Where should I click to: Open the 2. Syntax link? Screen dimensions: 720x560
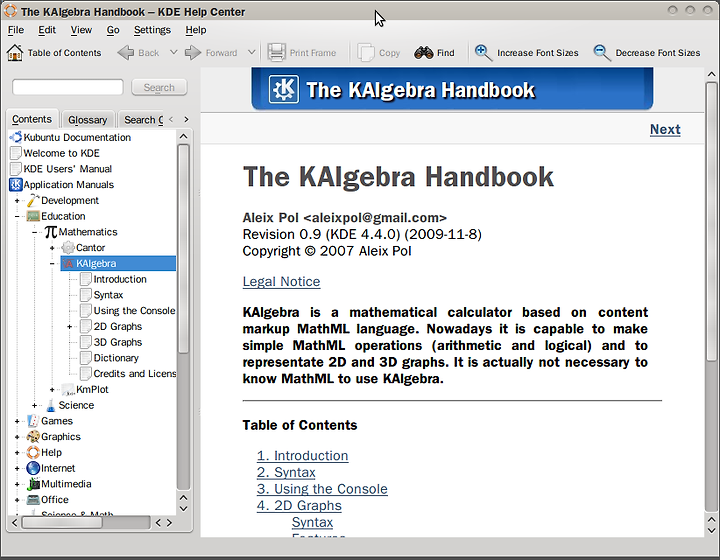click(x=286, y=472)
